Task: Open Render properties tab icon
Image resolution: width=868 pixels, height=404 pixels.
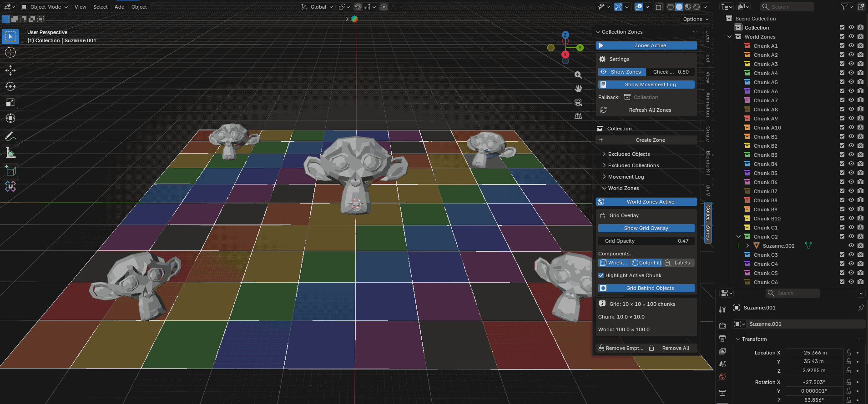Action: pos(722,325)
